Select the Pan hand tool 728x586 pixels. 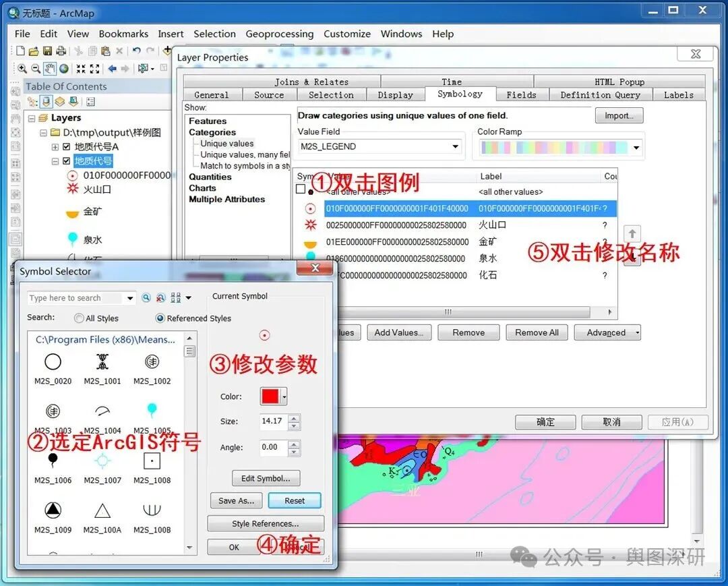click(50, 69)
